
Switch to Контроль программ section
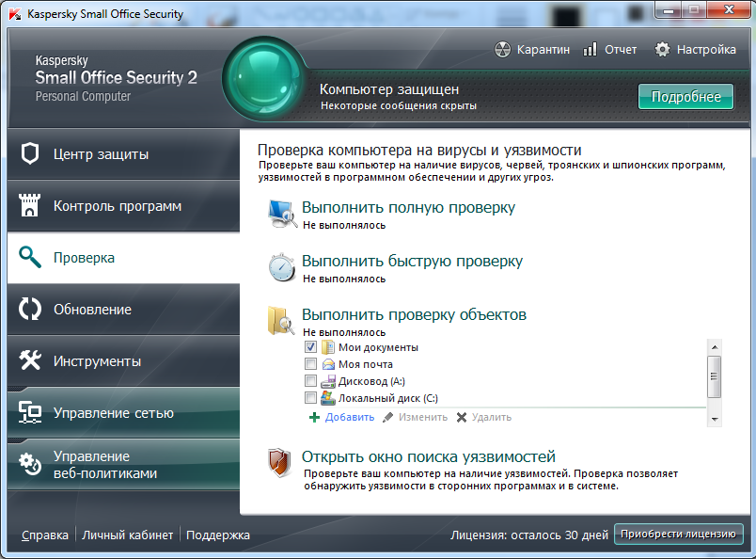tap(123, 206)
